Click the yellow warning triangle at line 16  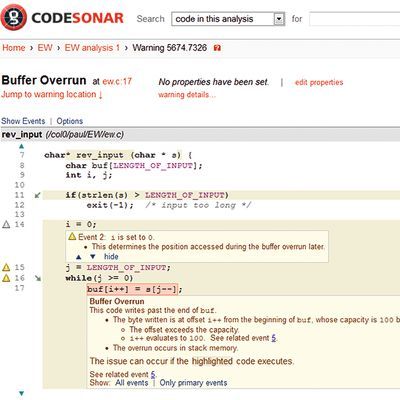pos(6,278)
